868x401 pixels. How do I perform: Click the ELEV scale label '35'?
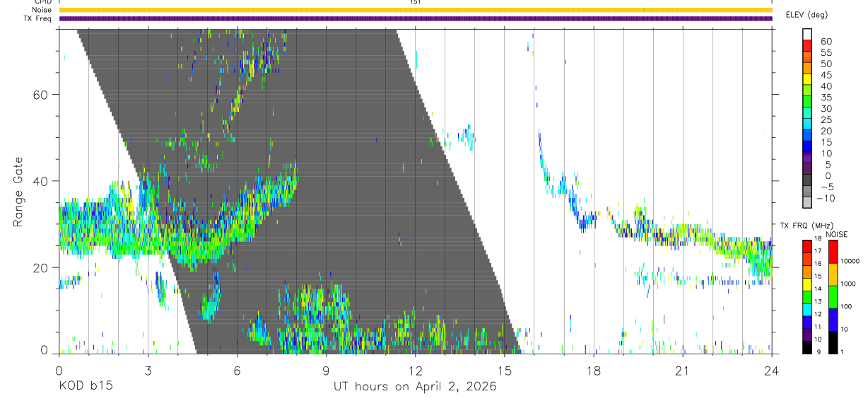coord(826,98)
